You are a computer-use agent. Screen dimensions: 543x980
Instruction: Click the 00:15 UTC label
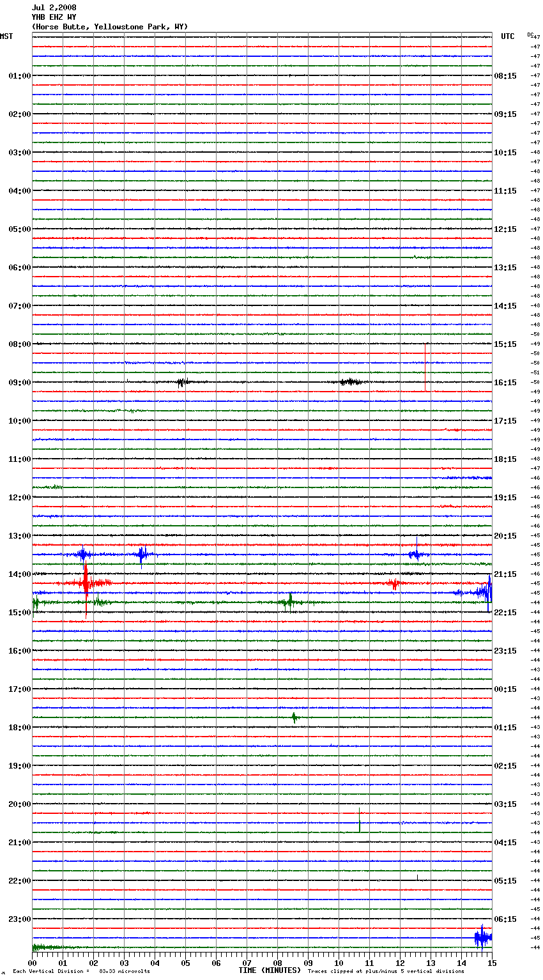tap(505, 689)
